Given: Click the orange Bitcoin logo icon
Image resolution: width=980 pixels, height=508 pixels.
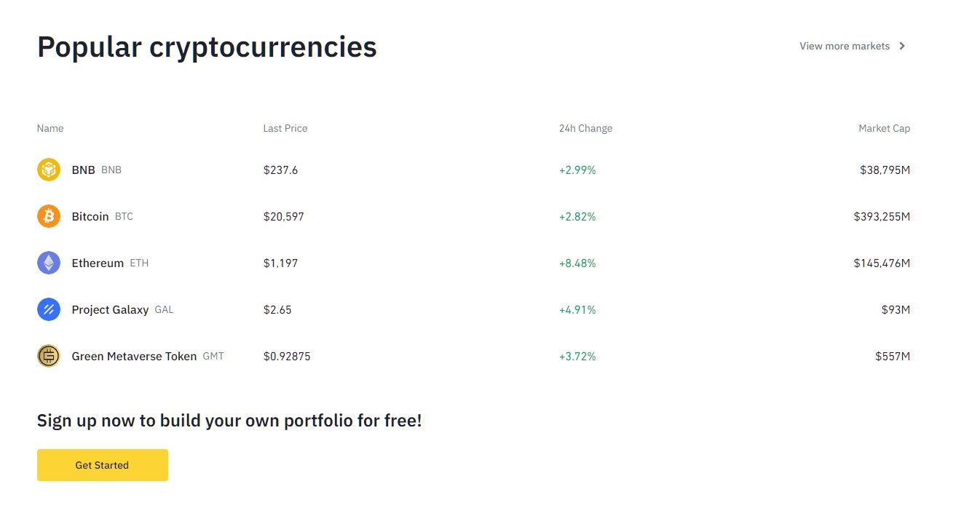Looking at the screenshot, I should [49, 216].
